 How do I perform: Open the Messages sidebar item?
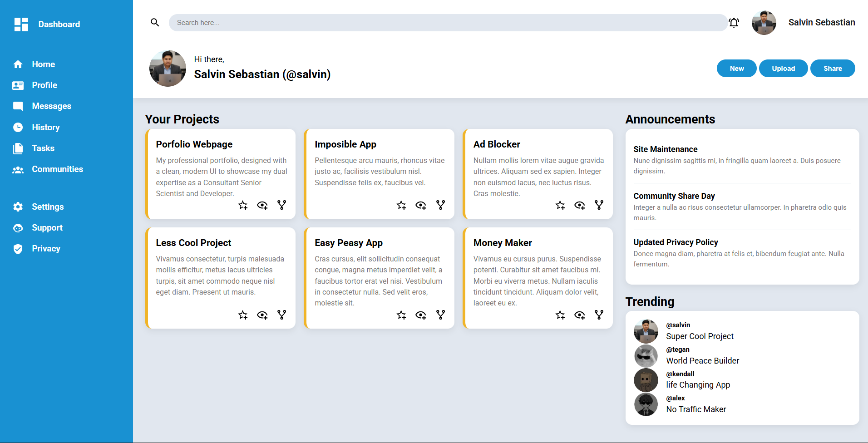click(51, 106)
